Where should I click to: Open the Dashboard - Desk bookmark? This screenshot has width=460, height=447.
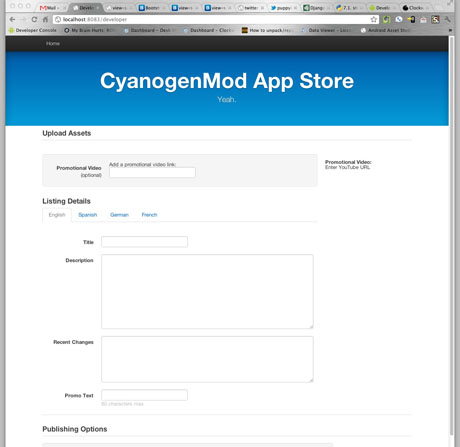(149, 30)
